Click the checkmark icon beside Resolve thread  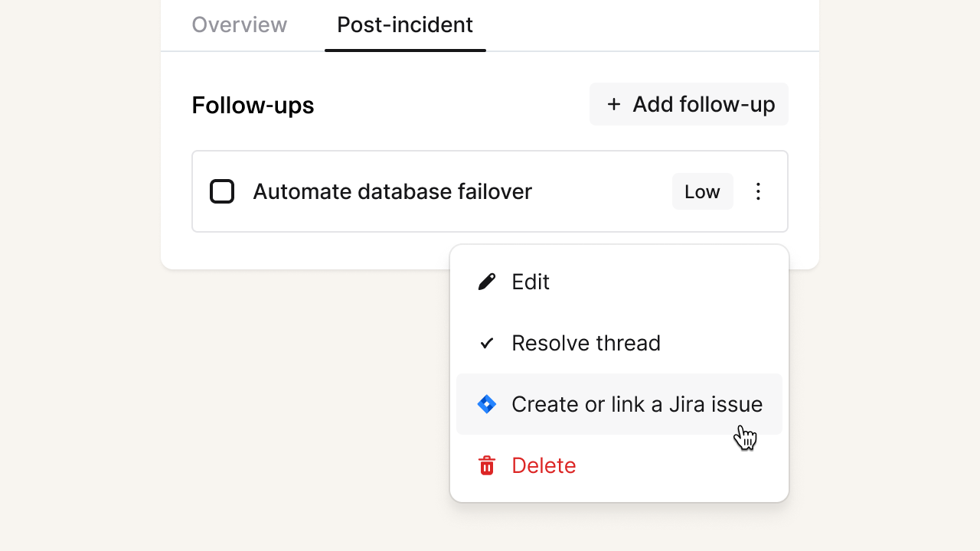[486, 343]
